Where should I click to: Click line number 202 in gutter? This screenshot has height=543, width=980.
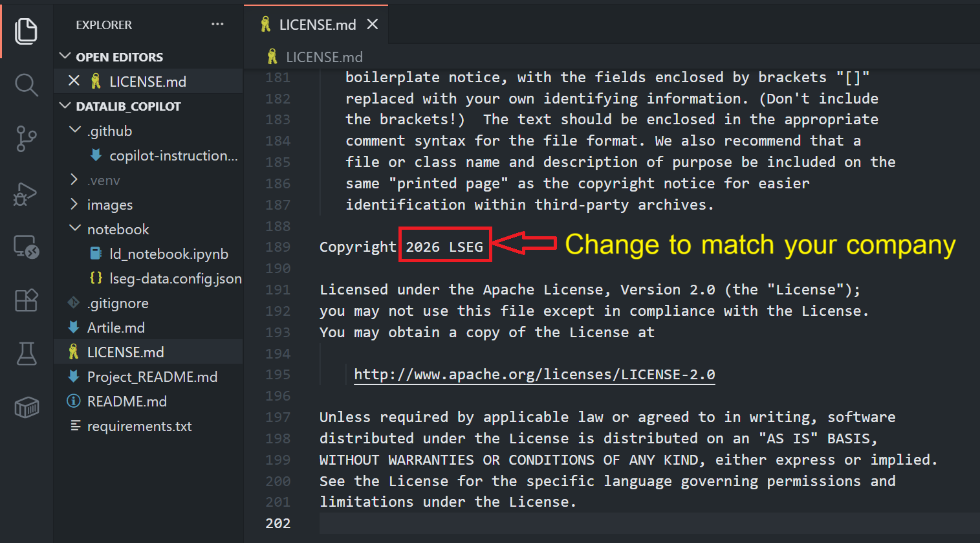click(x=278, y=523)
